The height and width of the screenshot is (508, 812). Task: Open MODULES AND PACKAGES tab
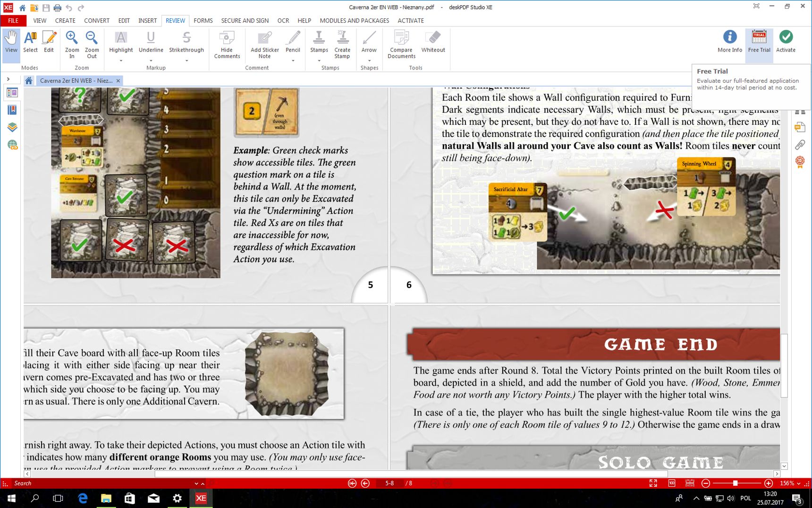[x=355, y=20]
